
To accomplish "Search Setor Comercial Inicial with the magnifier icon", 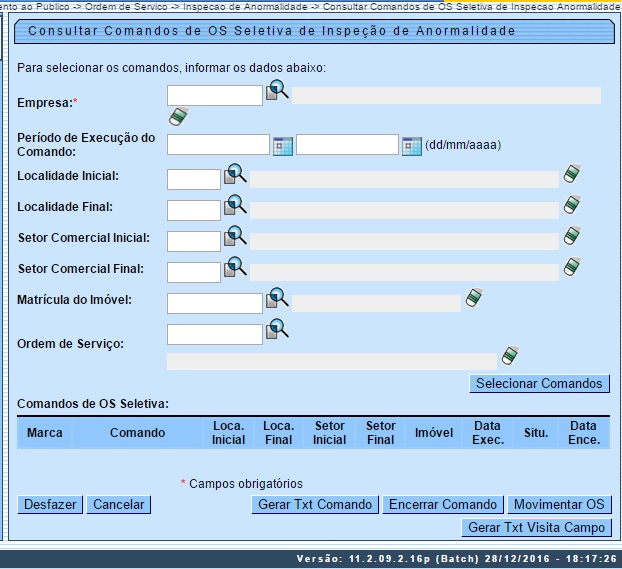I will coord(235,237).
